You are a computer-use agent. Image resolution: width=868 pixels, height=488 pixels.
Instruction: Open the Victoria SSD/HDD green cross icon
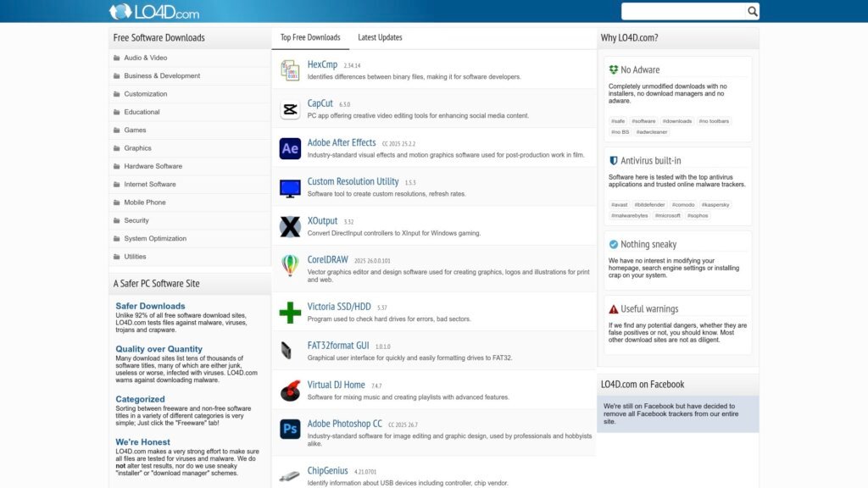pyautogui.click(x=290, y=313)
